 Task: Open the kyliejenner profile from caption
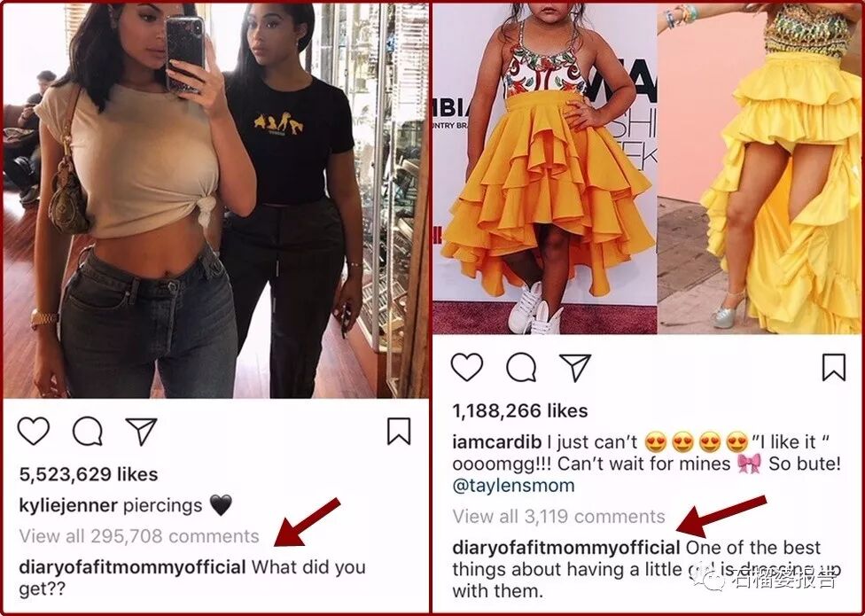tap(68, 506)
